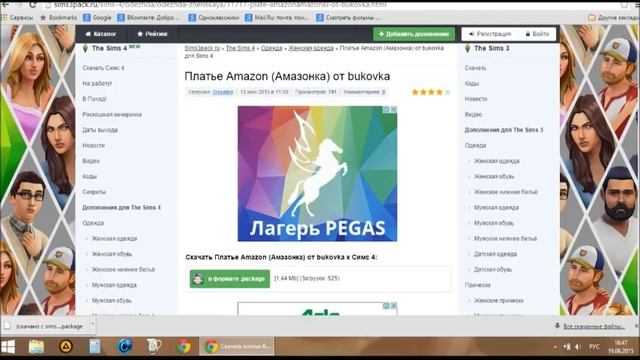Open Детская одежда under The Sims 3
640x360 pixels.
click(495, 254)
